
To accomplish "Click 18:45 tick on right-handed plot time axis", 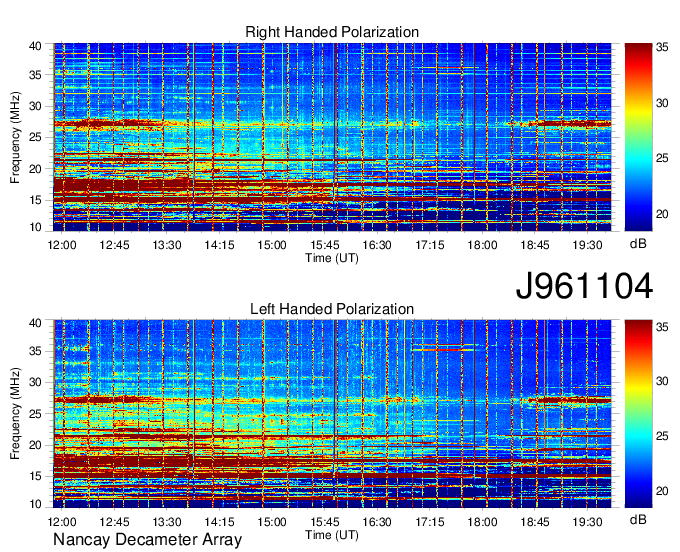I will [535, 245].
